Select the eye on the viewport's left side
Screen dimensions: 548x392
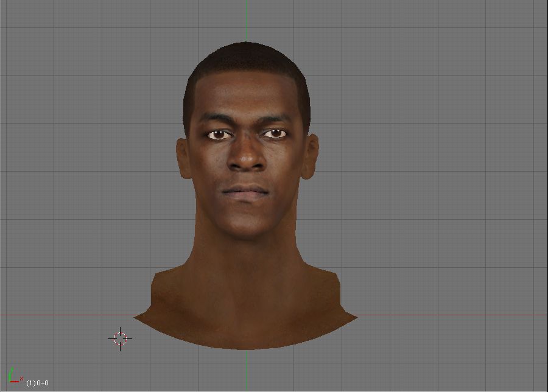tap(219, 135)
